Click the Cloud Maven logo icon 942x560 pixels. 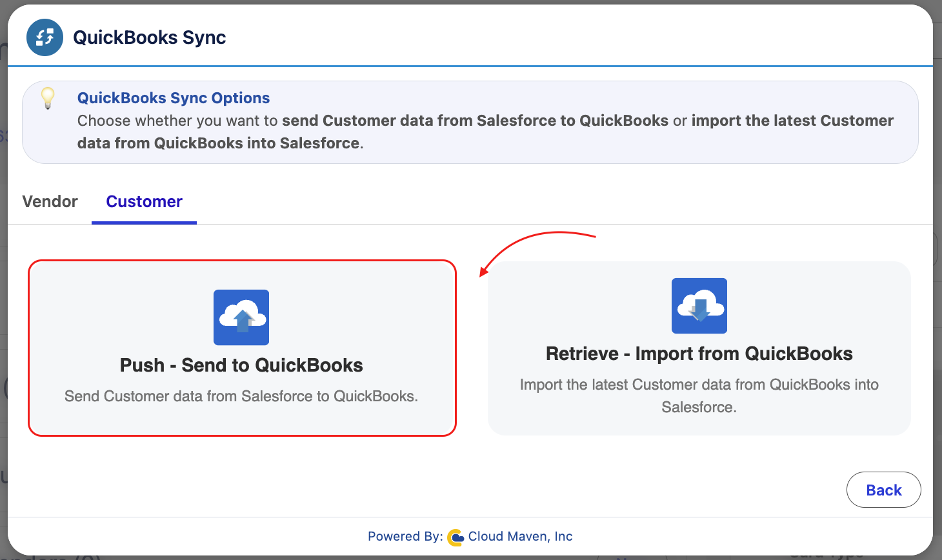[456, 537]
